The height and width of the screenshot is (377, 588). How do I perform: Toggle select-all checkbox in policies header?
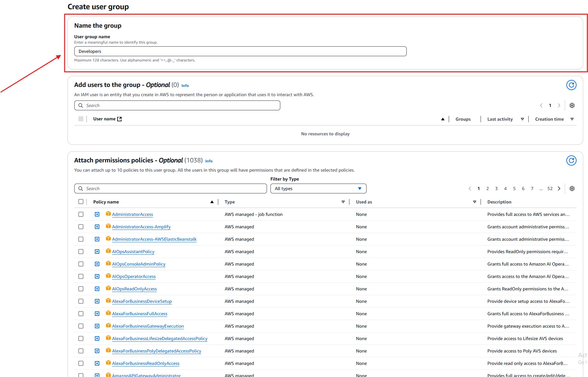click(81, 202)
